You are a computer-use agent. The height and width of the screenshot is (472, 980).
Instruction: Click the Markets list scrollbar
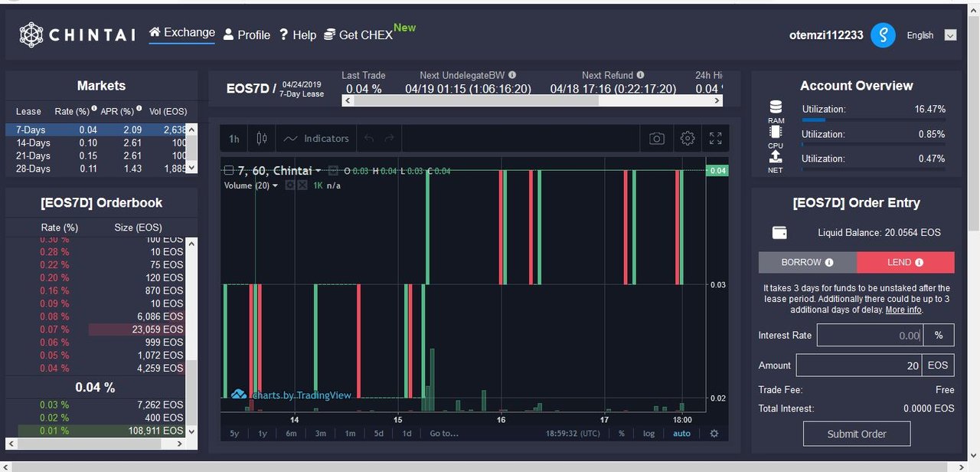192,149
